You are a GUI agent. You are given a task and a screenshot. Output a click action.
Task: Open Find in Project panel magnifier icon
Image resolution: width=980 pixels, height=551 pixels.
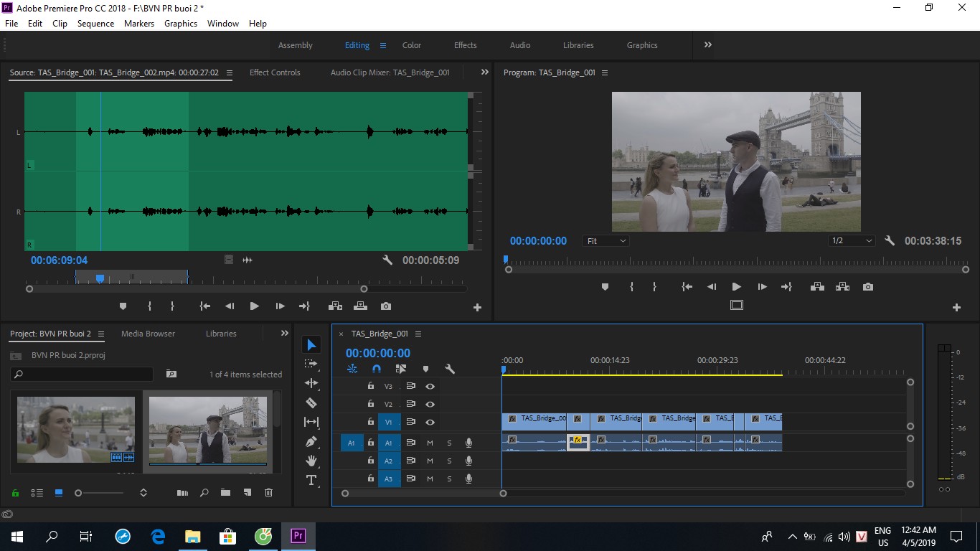[204, 493]
